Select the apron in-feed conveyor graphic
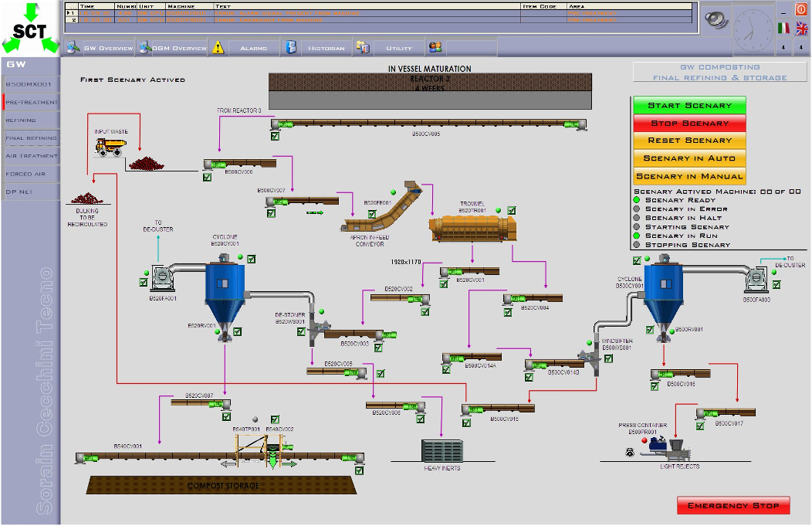 382,208
